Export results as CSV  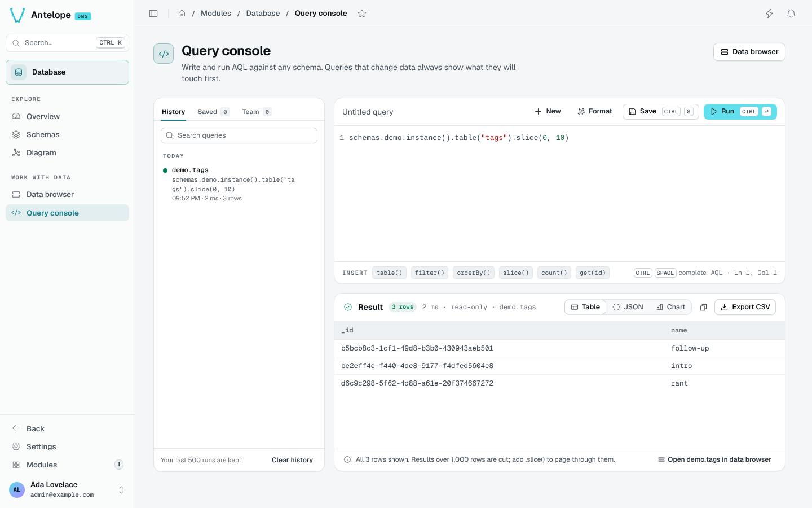745,307
